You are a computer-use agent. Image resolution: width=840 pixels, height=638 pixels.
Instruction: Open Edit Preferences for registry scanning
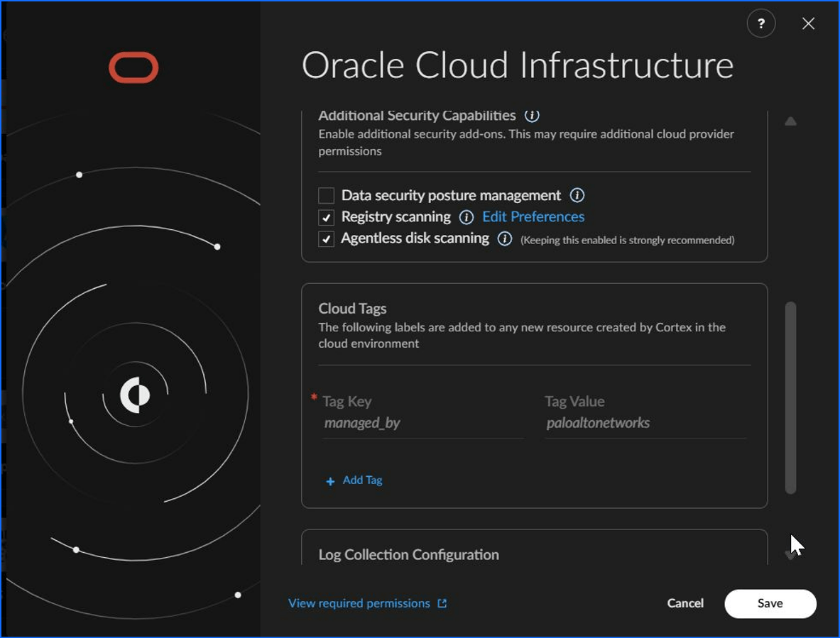pos(533,216)
